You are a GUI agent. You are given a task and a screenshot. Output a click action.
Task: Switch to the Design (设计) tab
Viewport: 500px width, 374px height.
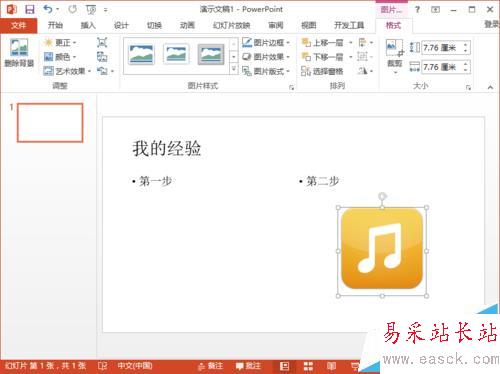point(121,25)
